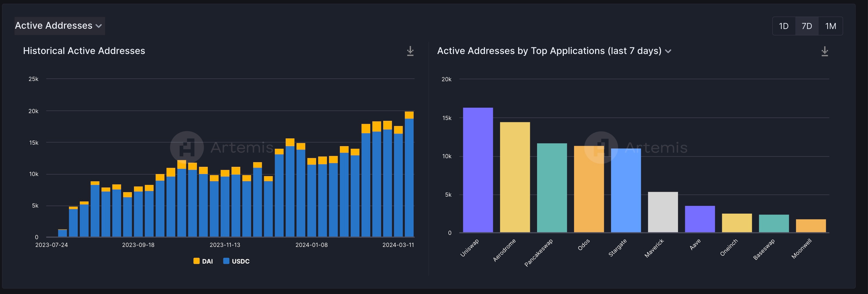Viewport: 868px width, 294px height.
Task: Click the DAI yellow legend swatch
Action: pyautogui.click(x=196, y=261)
